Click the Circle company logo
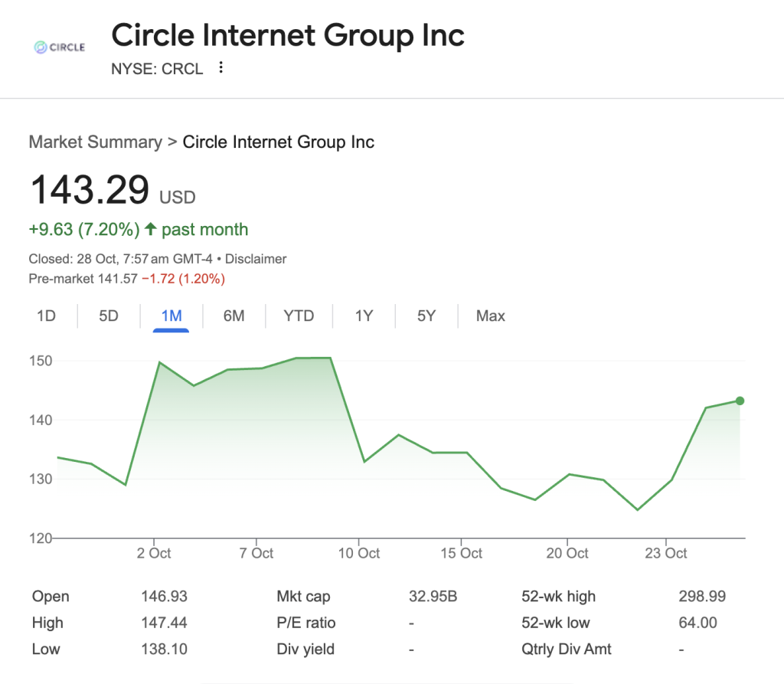The height and width of the screenshot is (684, 784). [60, 47]
